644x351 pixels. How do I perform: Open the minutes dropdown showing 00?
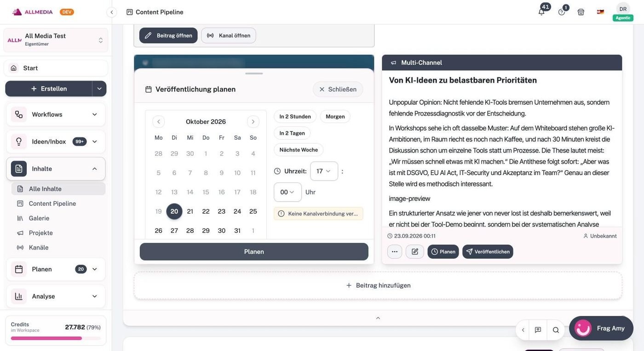coord(287,192)
